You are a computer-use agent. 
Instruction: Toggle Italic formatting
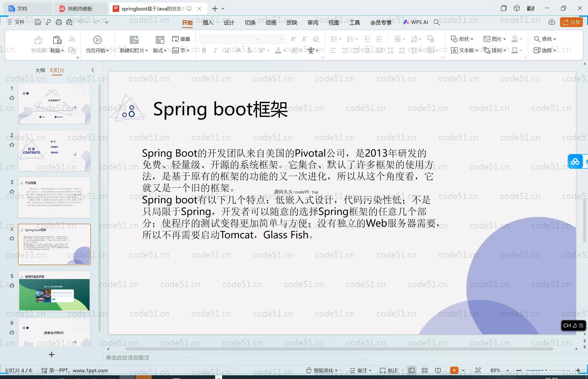215,50
